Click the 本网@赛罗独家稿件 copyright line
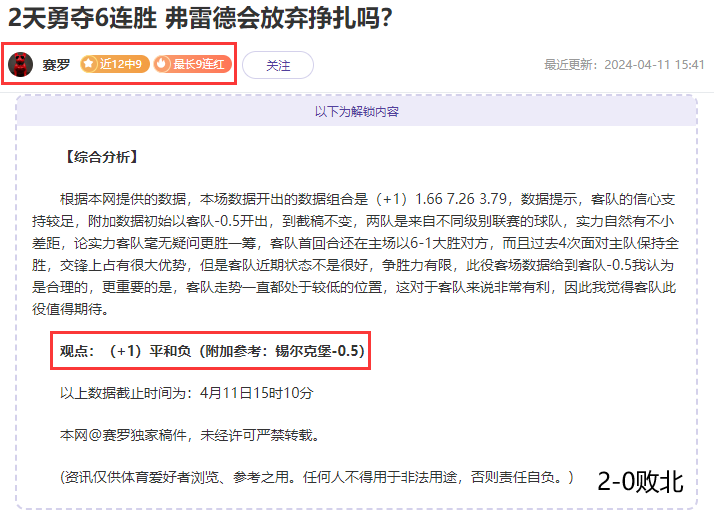The height and width of the screenshot is (521, 714). coord(190,435)
